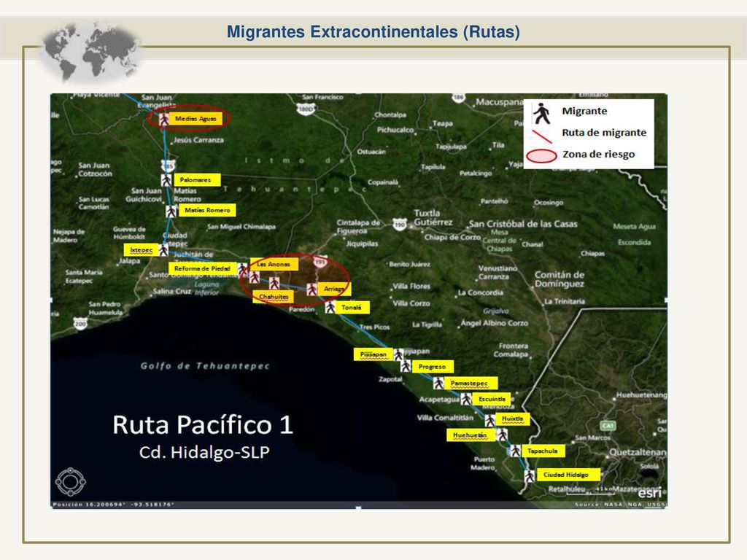Click the Tonalá yellow label

(352, 308)
